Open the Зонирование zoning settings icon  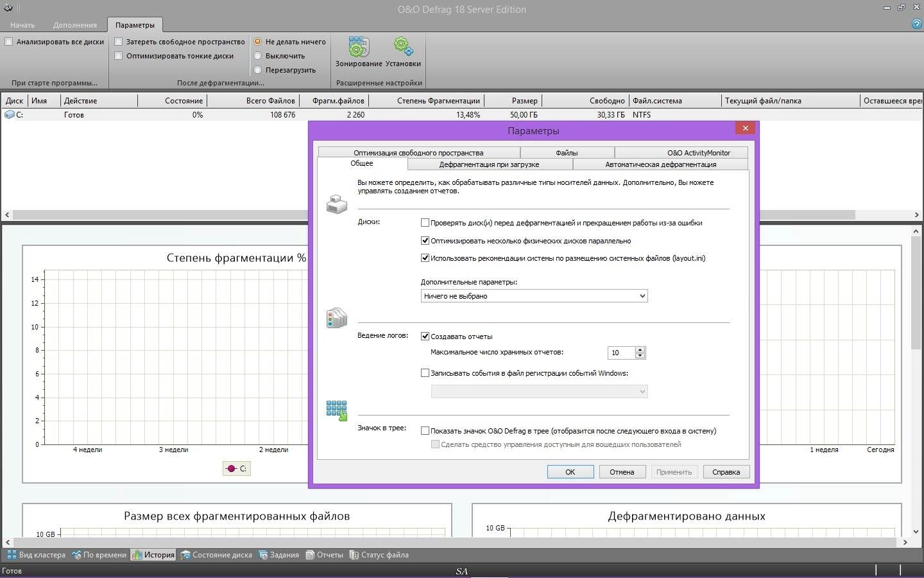tap(358, 52)
